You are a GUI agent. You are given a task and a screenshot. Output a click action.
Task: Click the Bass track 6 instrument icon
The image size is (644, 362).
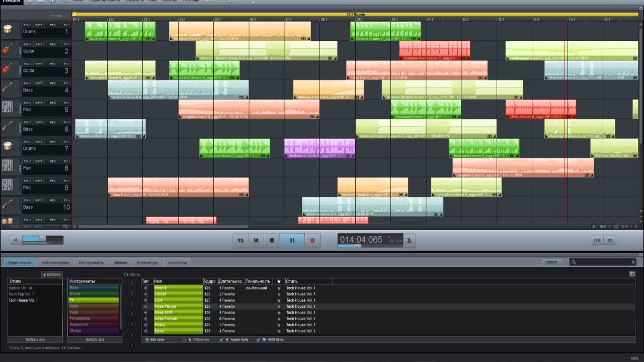[x=7, y=127]
